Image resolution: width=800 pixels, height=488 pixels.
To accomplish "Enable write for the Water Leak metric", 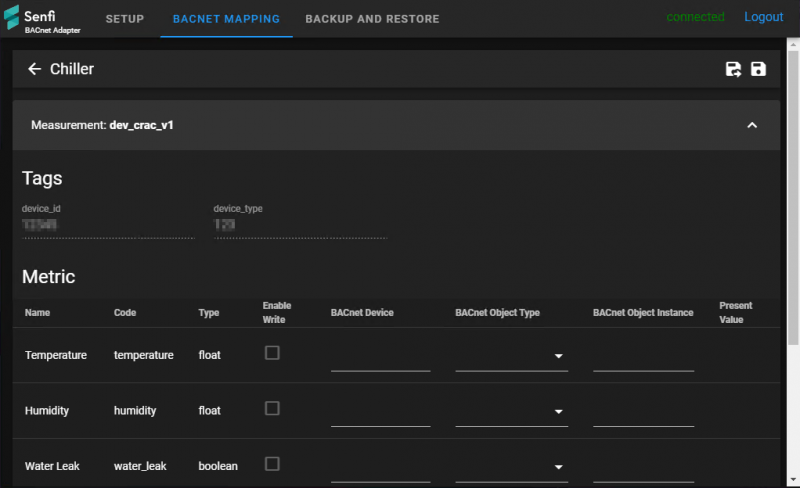I will (272, 463).
